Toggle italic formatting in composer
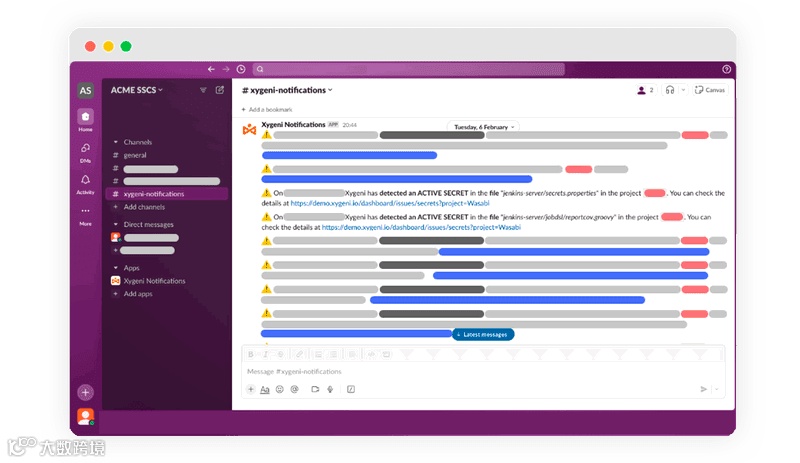 pyautogui.click(x=265, y=354)
